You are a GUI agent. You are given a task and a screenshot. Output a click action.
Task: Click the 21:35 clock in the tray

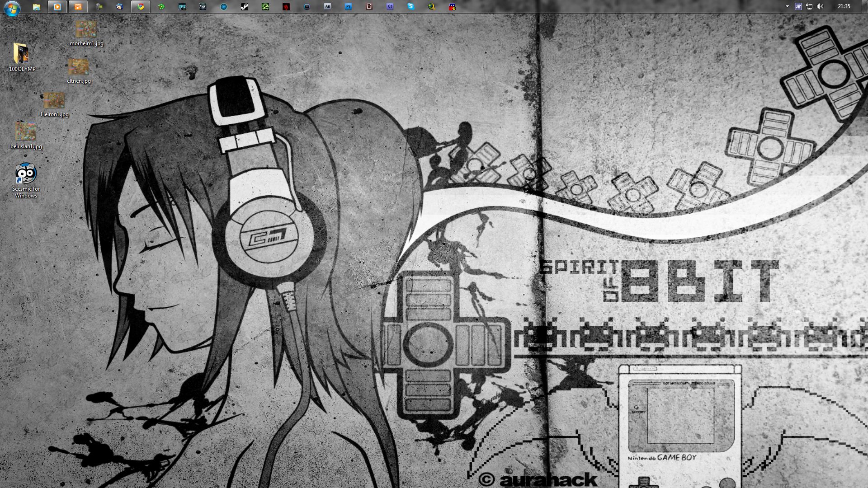pos(844,6)
